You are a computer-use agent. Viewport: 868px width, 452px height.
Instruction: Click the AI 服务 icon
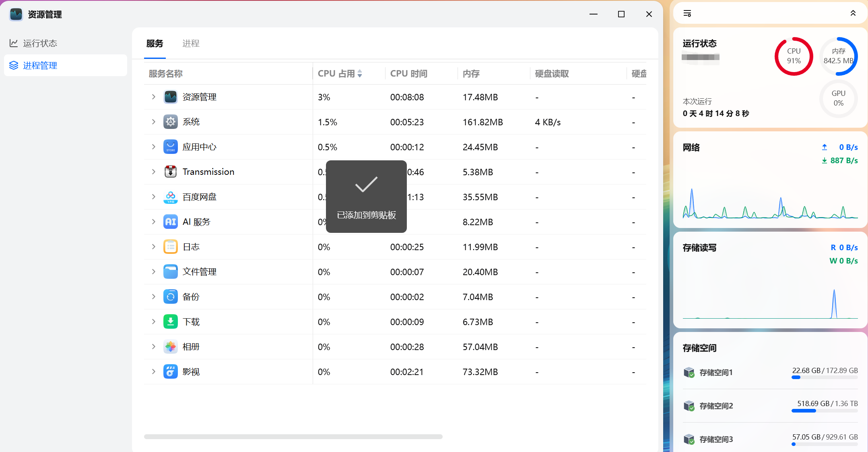170,222
